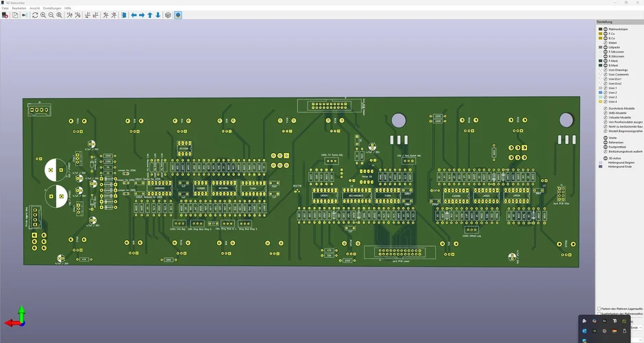
Task: Open the Einstellungen menu
Action: [52, 8]
